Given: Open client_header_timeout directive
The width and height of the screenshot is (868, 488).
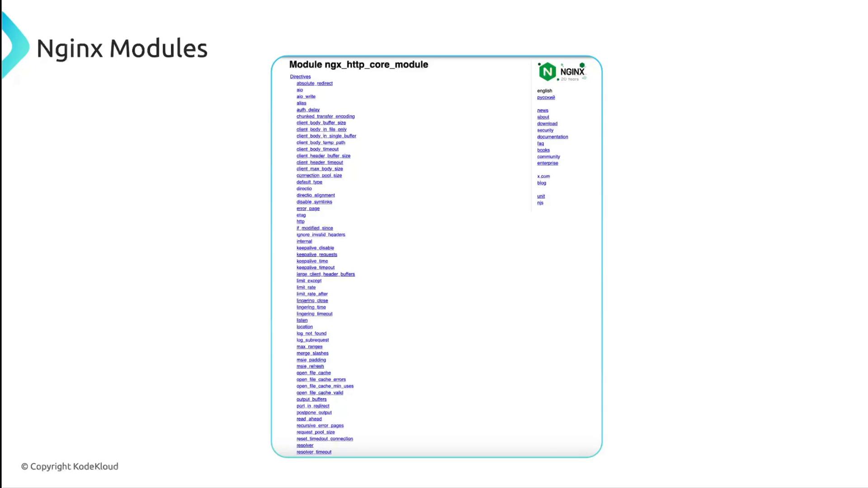Looking at the screenshot, I should (x=320, y=162).
